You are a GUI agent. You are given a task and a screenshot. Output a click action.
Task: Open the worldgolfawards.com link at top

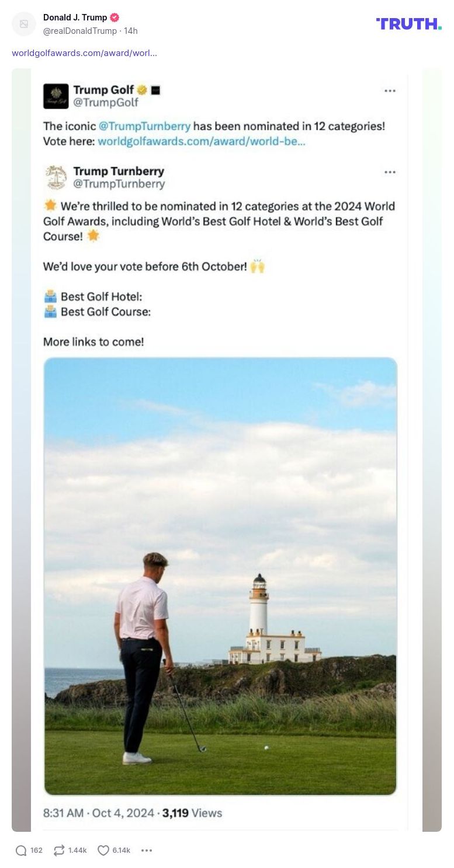click(x=84, y=53)
